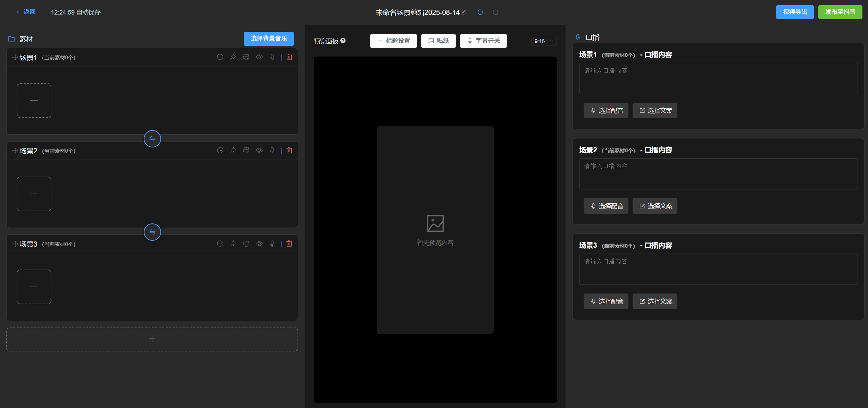Toggle 字幕开关 subtitle switch

coord(483,41)
